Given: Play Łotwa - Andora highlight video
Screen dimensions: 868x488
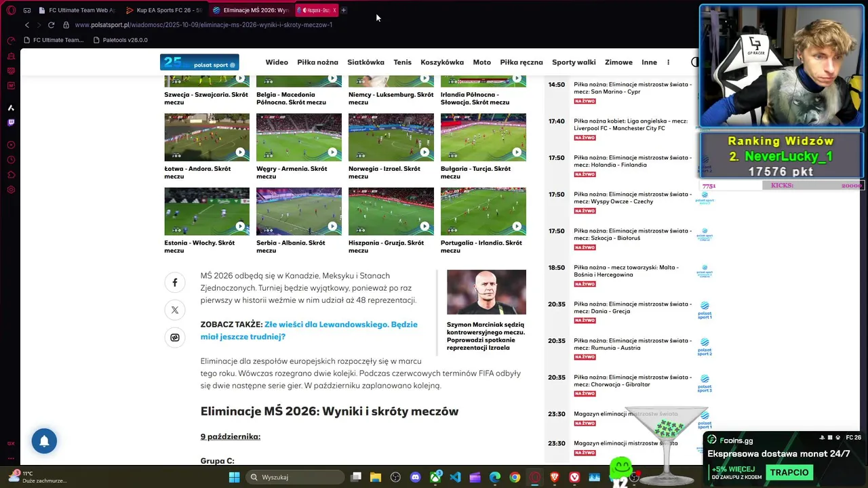Looking at the screenshot, I should (x=207, y=137).
